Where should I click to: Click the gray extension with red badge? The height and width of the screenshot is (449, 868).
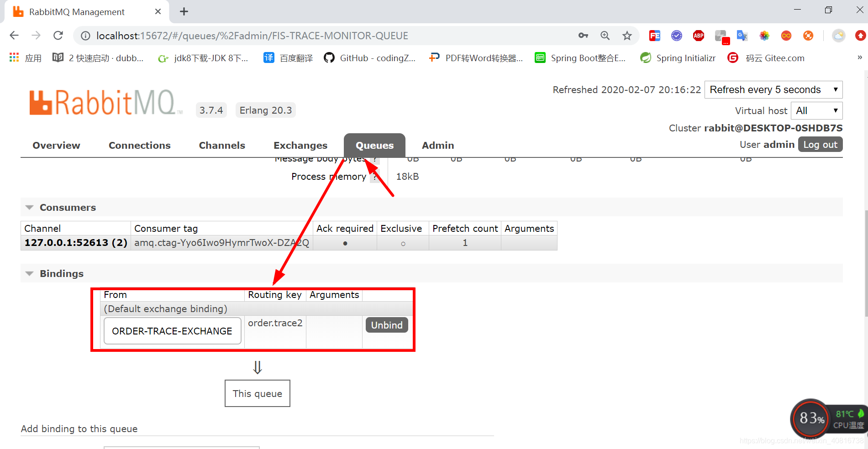[x=721, y=37]
